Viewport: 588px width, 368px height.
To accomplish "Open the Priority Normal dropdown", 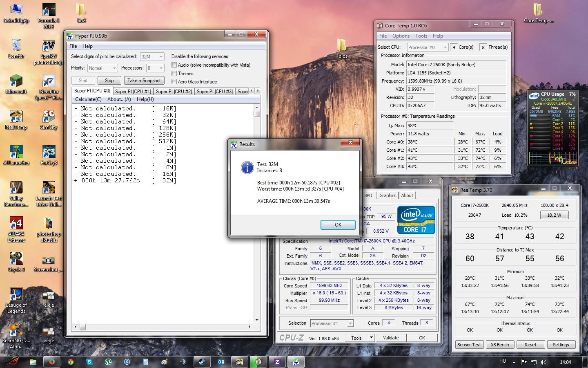I will click(102, 68).
